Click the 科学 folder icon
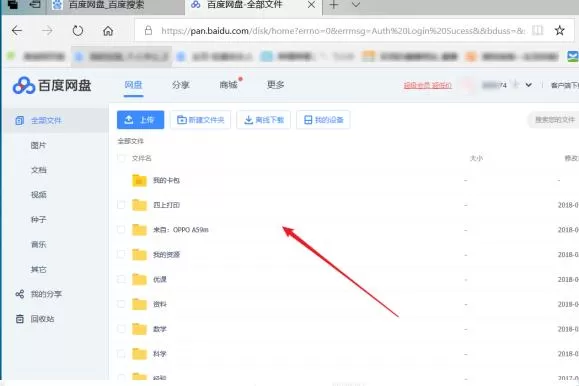The width and height of the screenshot is (579, 386). click(x=139, y=353)
